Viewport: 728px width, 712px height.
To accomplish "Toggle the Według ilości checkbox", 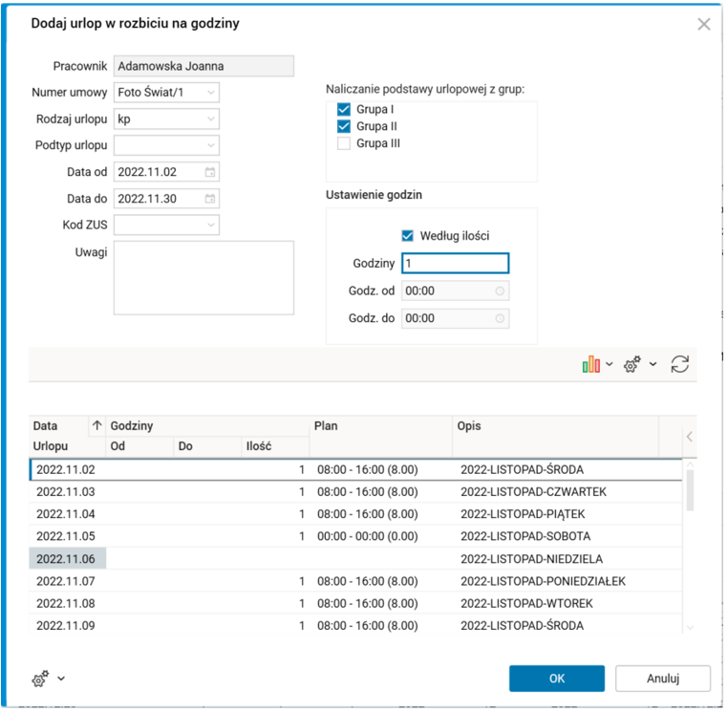I will tap(408, 235).
